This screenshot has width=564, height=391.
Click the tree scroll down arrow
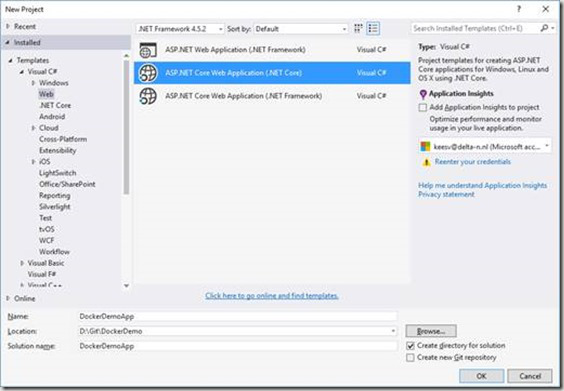tap(126, 286)
